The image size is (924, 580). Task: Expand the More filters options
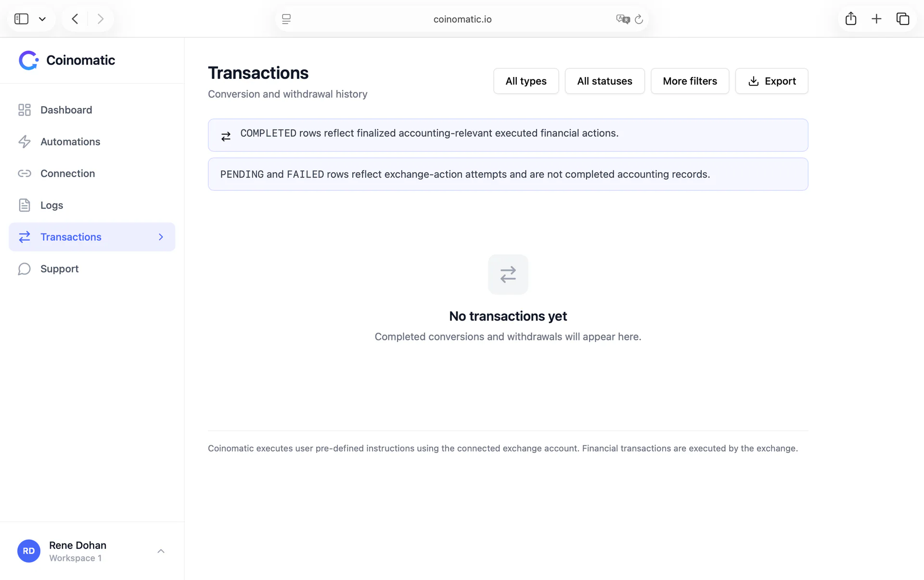(x=690, y=81)
